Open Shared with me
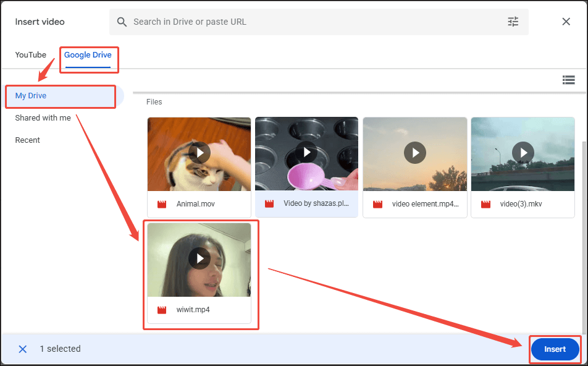Image resolution: width=588 pixels, height=366 pixels. 43,118
